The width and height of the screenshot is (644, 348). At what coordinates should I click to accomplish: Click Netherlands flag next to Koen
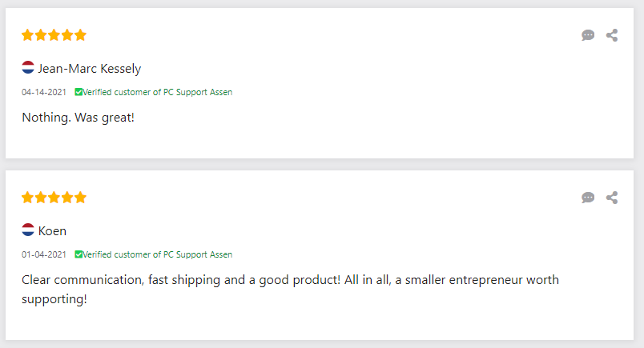click(x=28, y=230)
